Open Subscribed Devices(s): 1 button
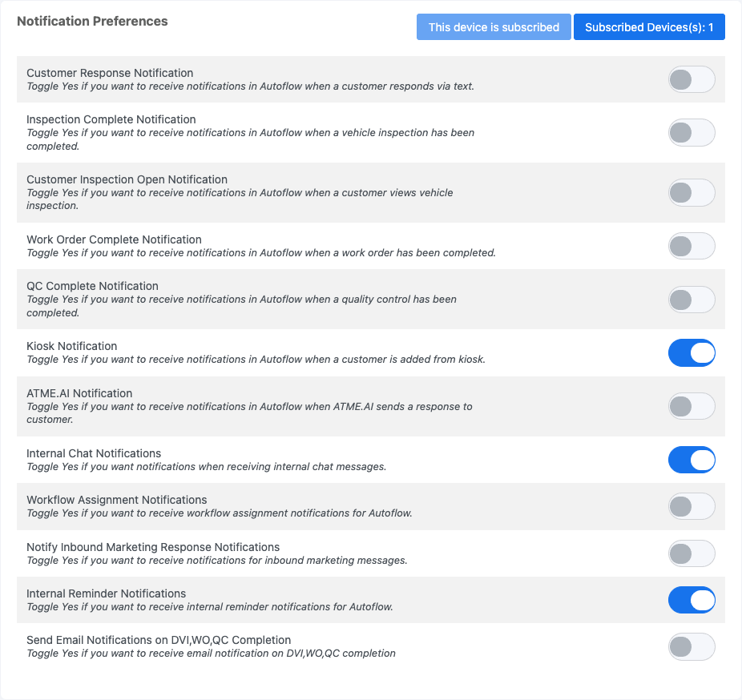The width and height of the screenshot is (742, 700). (649, 27)
